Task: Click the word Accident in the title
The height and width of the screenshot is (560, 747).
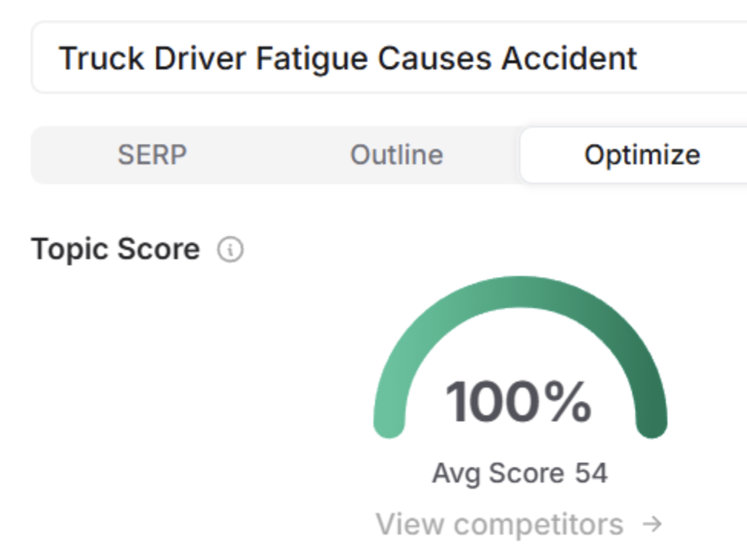Action: 569,58
